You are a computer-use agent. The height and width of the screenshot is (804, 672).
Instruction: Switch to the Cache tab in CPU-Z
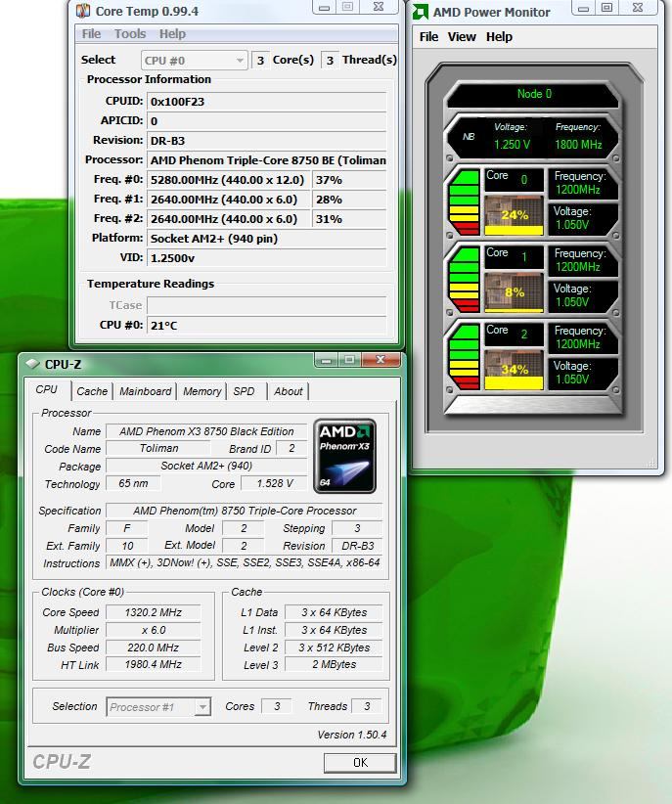pyautogui.click(x=92, y=391)
